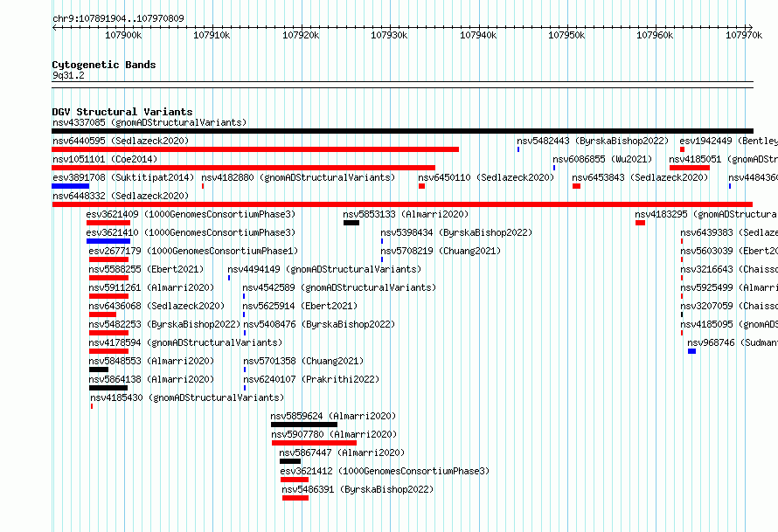Select the red mark under nsv6453843
Image resolution: width=778 pixels, height=532 pixels.
point(576,186)
